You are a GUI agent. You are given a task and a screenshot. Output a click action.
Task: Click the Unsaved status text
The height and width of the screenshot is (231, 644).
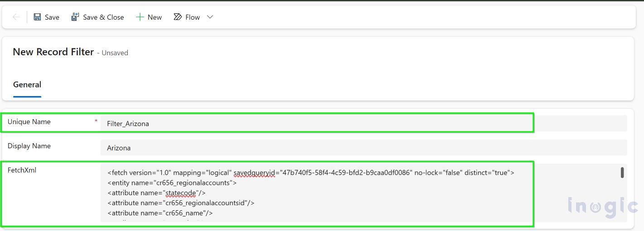click(x=115, y=53)
